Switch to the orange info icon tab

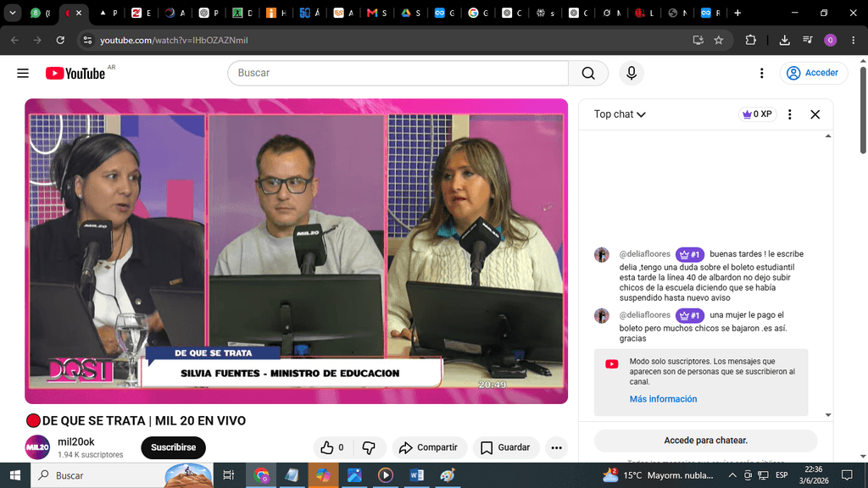[x=275, y=13]
